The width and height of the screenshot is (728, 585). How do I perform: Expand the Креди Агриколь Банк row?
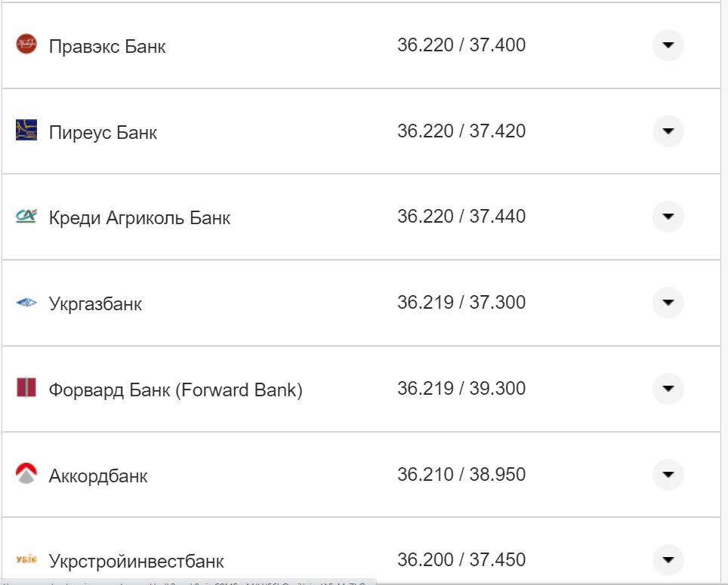(x=668, y=217)
